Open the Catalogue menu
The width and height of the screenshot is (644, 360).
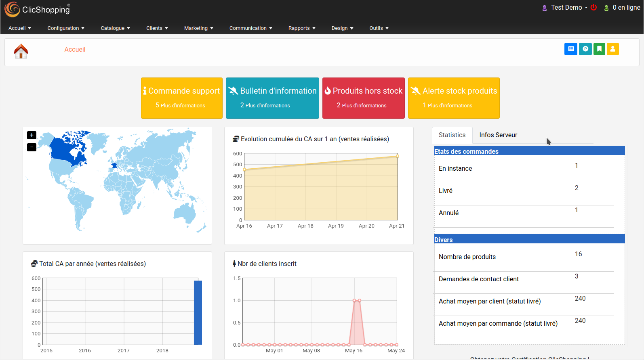[x=116, y=28]
